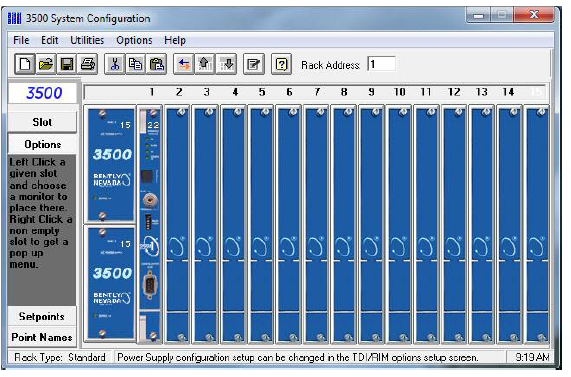Click the Download down-arrow icon
Screen dimensions: 571x377
[x=226, y=64]
